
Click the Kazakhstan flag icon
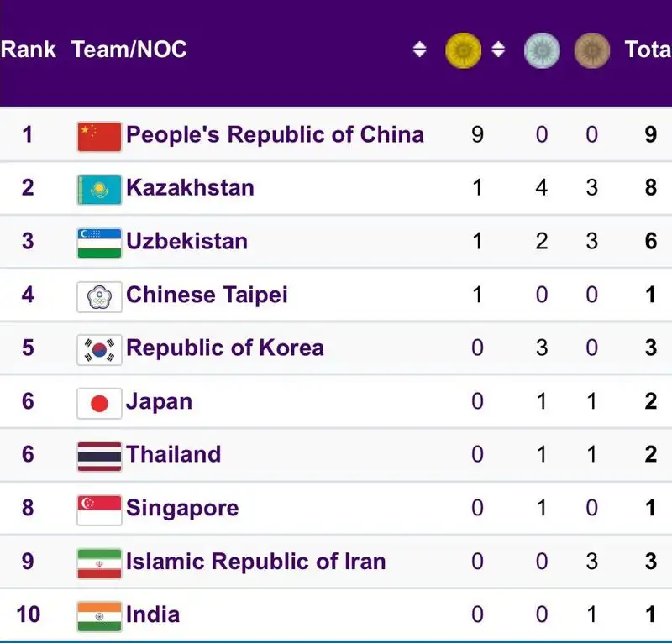point(99,188)
